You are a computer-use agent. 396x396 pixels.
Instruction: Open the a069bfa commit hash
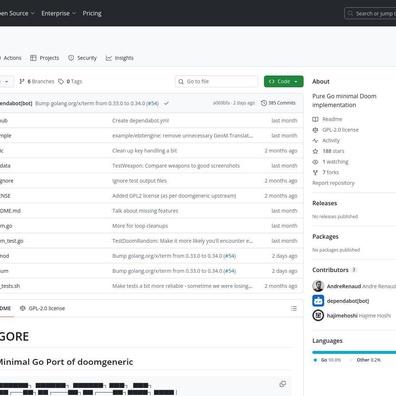point(221,103)
